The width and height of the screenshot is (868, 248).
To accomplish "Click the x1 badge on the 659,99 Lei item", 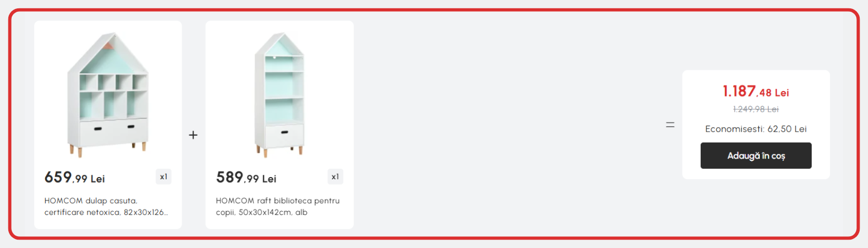I will (163, 177).
